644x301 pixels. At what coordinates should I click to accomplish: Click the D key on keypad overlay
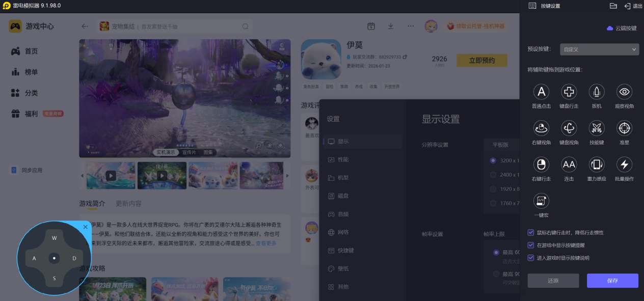pyautogui.click(x=74, y=258)
